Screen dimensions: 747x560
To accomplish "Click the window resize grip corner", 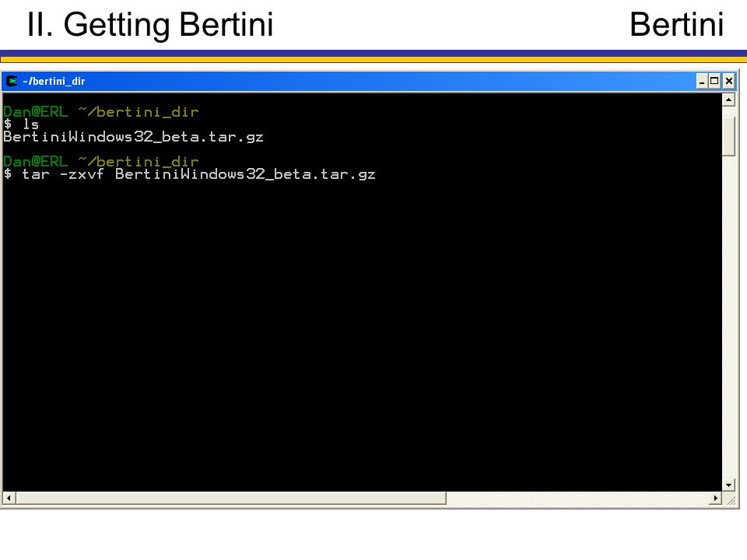I will [730, 499].
